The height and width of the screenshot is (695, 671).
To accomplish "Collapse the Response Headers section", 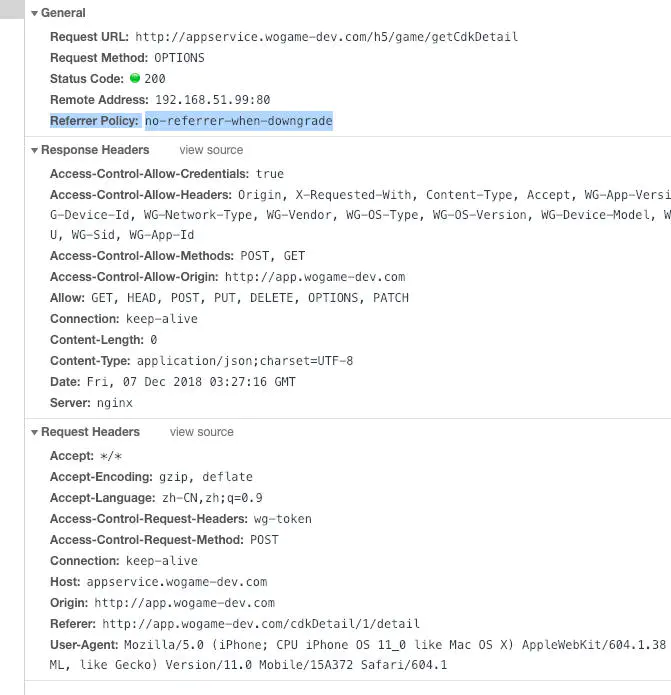I will [34, 150].
